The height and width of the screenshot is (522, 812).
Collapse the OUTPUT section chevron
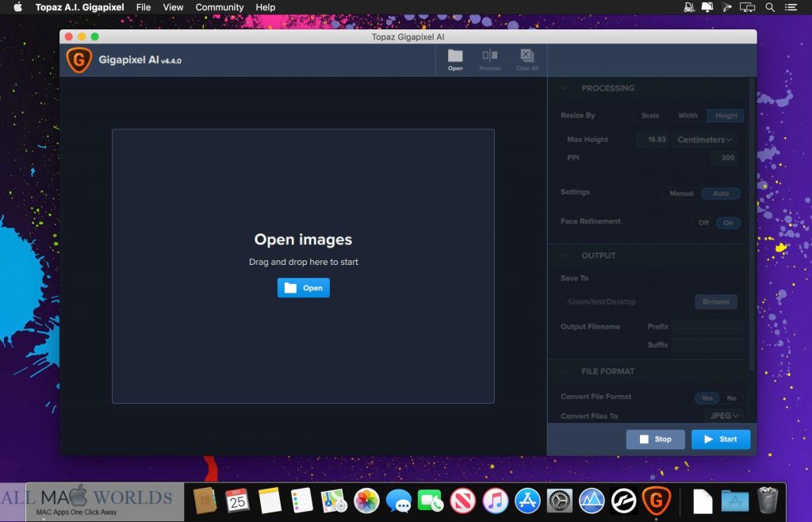coord(565,255)
